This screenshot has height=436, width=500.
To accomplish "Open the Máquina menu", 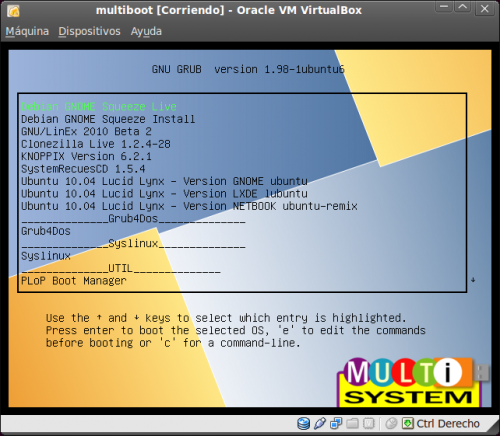I will tap(27, 31).
